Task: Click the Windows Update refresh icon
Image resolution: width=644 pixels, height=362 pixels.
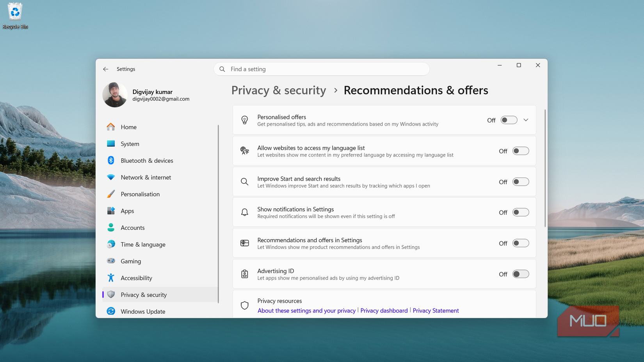Action: pyautogui.click(x=111, y=311)
